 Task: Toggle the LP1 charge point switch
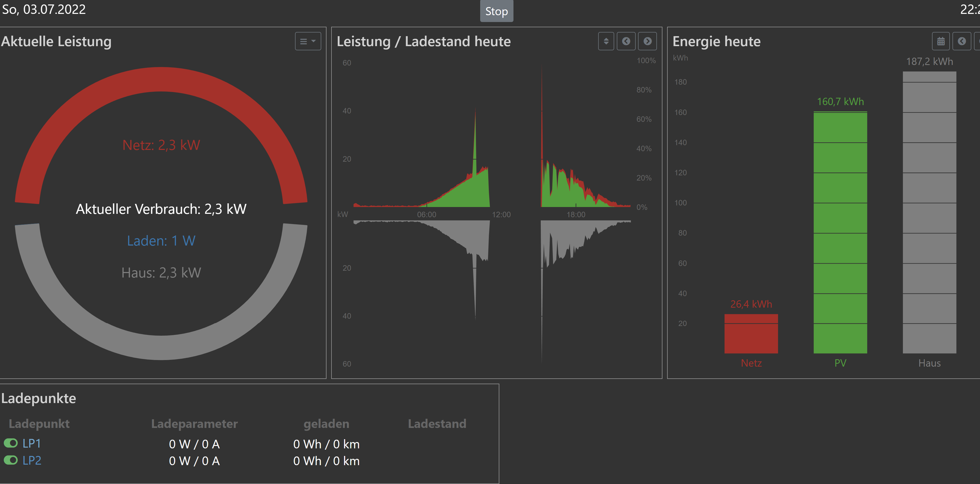[11, 443]
